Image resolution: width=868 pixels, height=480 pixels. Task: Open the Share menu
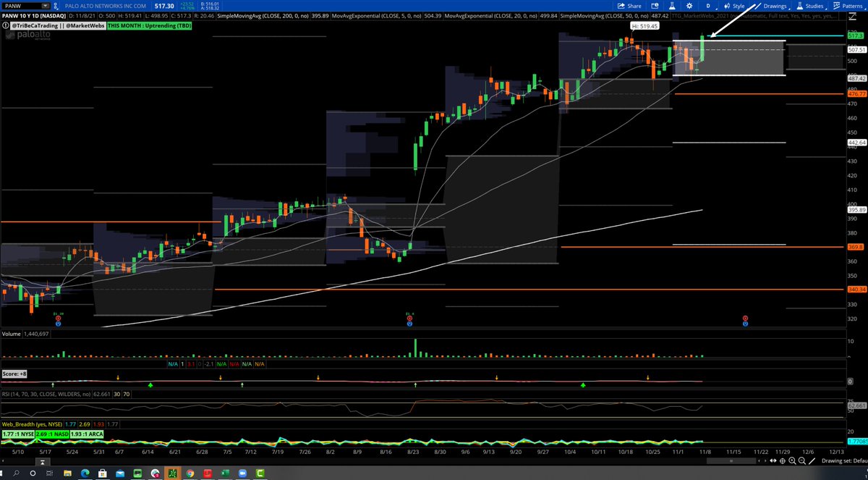coord(628,5)
